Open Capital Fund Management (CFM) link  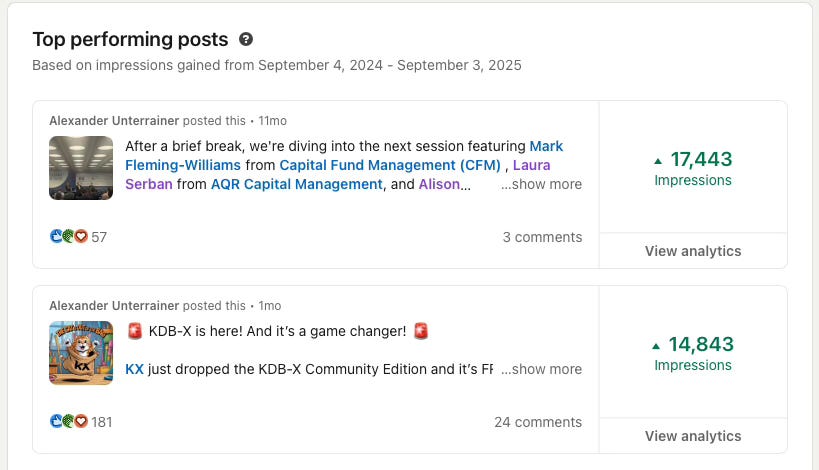(390, 165)
